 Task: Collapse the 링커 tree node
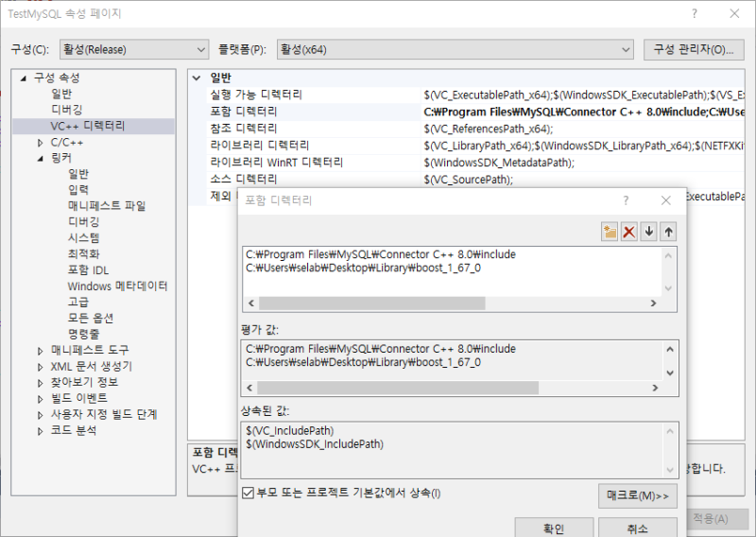tap(41, 159)
